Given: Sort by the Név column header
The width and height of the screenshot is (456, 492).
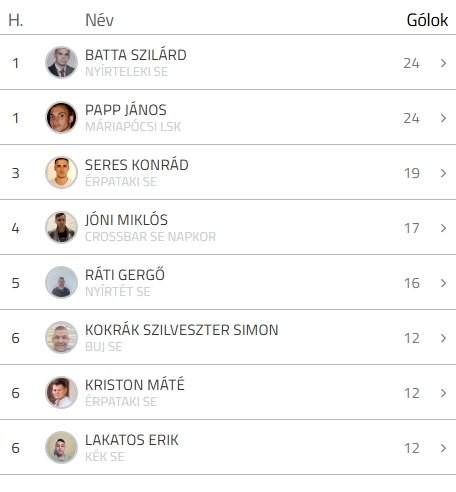Looking at the screenshot, I should [x=99, y=20].
